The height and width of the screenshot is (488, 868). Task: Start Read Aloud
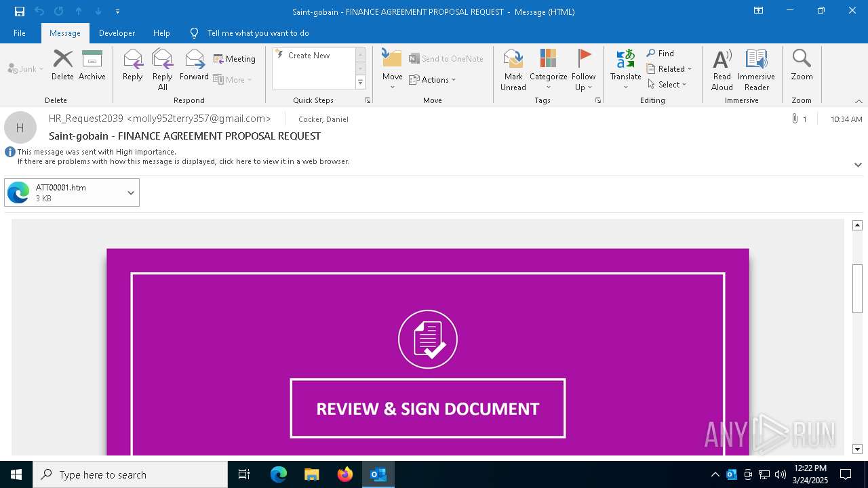click(722, 70)
